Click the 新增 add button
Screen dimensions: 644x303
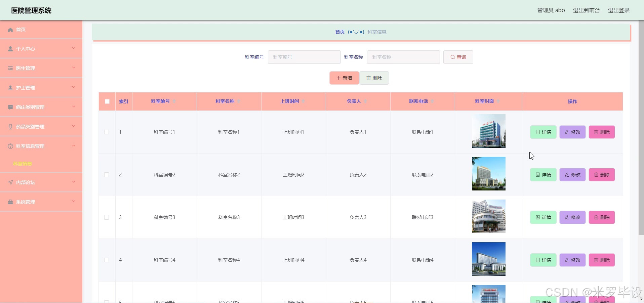(344, 78)
